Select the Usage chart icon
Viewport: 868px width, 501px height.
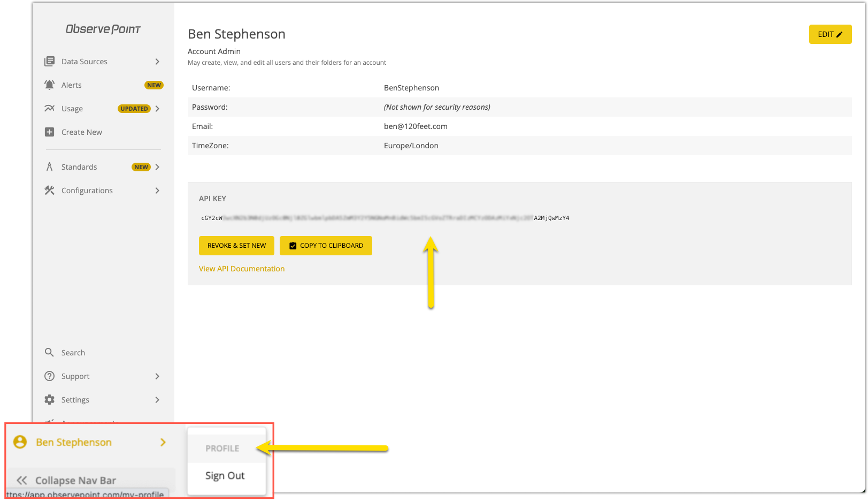tap(49, 109)
